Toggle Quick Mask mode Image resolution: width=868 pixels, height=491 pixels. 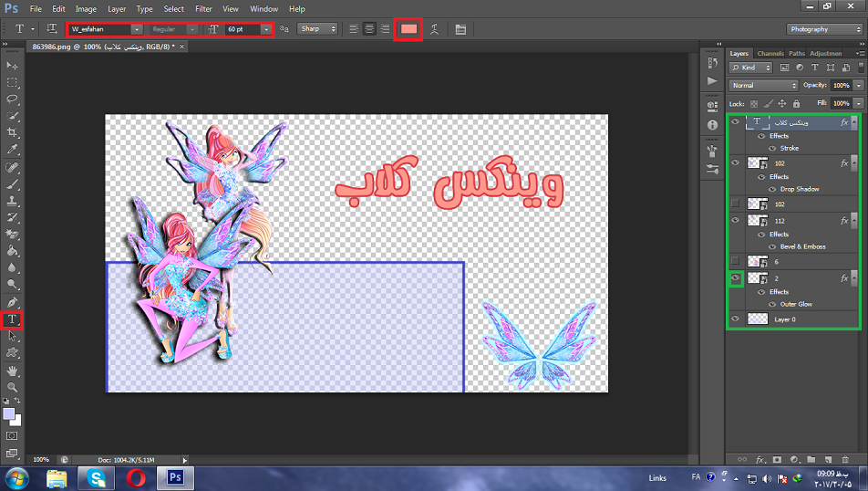[12, 436]
